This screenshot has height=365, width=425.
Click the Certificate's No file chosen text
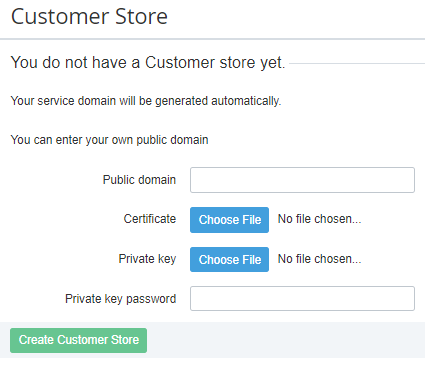[x=319, y=219]
